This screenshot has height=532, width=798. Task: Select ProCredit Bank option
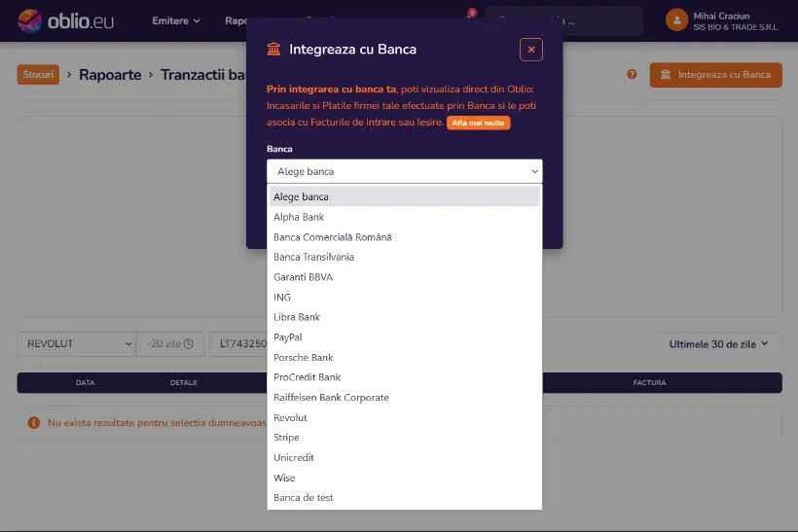tap(405, 377)
